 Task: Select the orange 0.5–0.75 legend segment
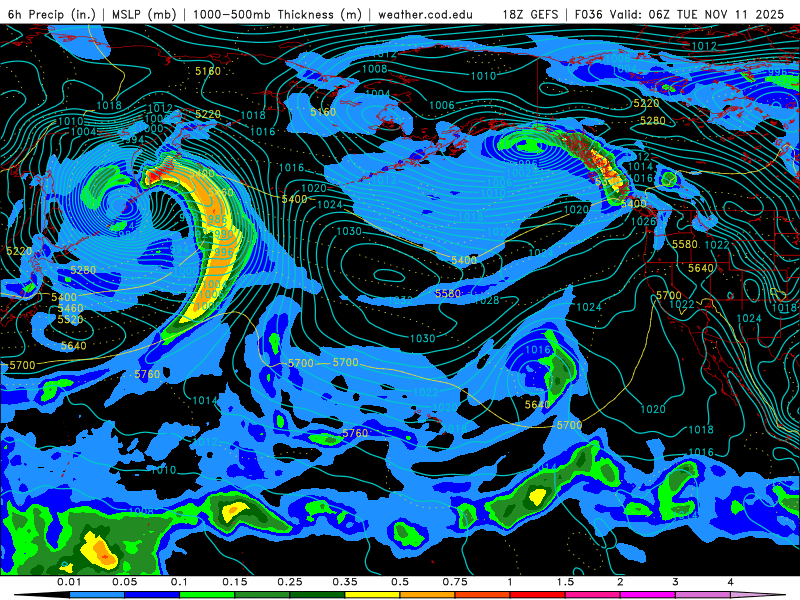(x=428, y=595)
